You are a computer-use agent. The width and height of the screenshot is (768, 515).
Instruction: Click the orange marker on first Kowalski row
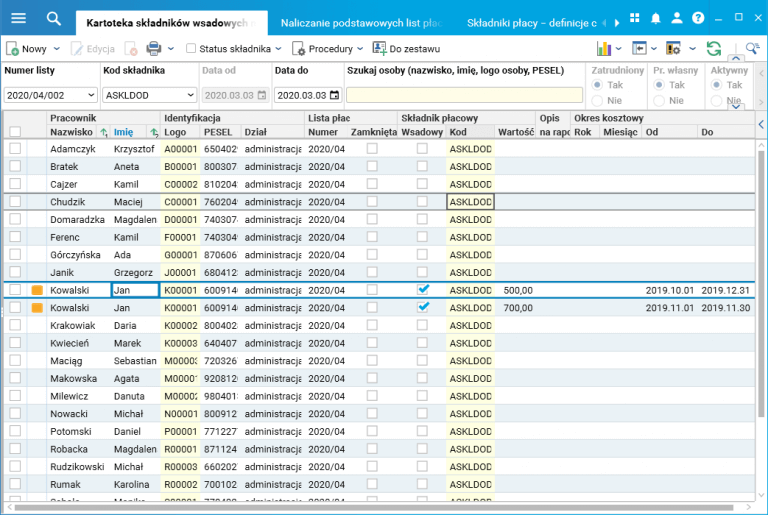pyautogui.click(x=37, y=290)
